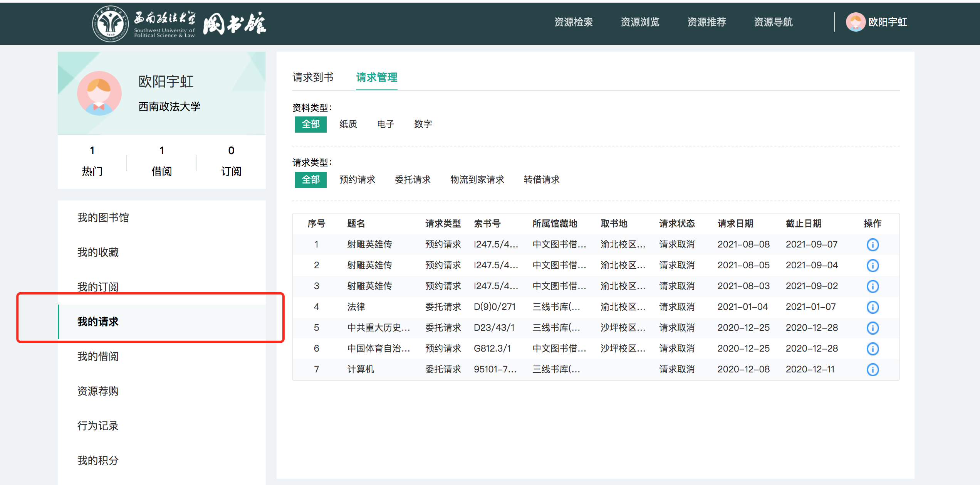This screenshot has width=980, height=485.
Task: Go to 我的借阅 in sidebar
Action: click(98, 356)
